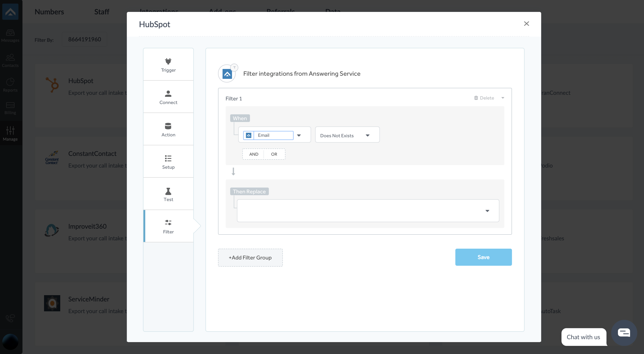Switch to the Staff tab
Viewport: 644px width, 354px height.
pos(102,12)
